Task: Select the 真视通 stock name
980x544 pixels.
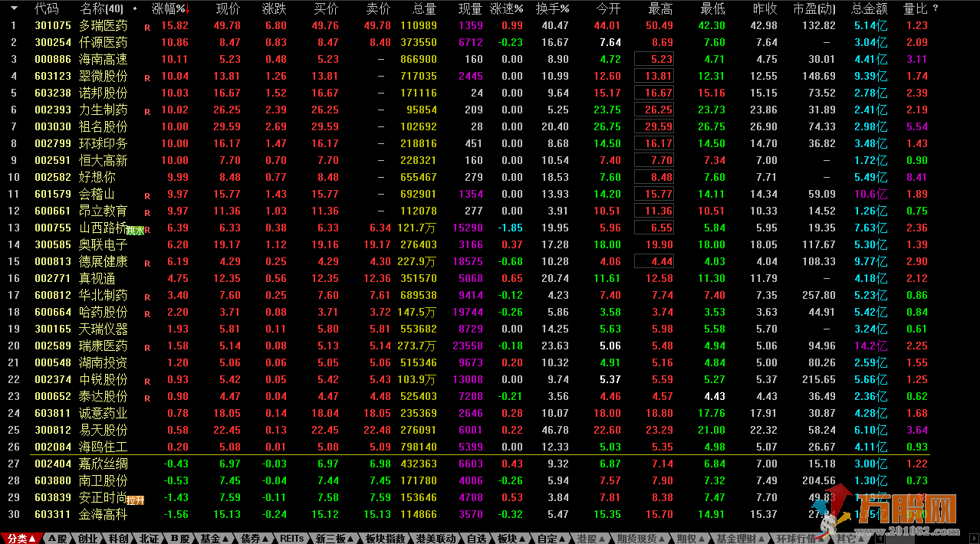Action: [x=97, y=279]
